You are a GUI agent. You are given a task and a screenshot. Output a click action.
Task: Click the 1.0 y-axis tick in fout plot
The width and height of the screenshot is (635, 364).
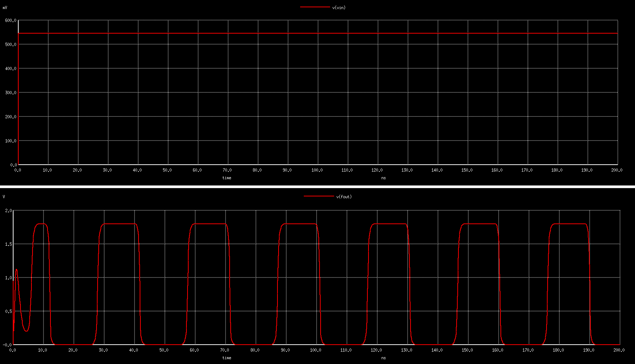pyautogui.click(x=8, y=278)
